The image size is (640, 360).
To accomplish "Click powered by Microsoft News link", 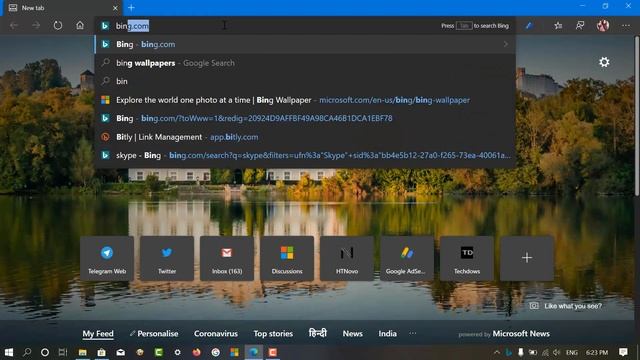I will coord(504,334).
